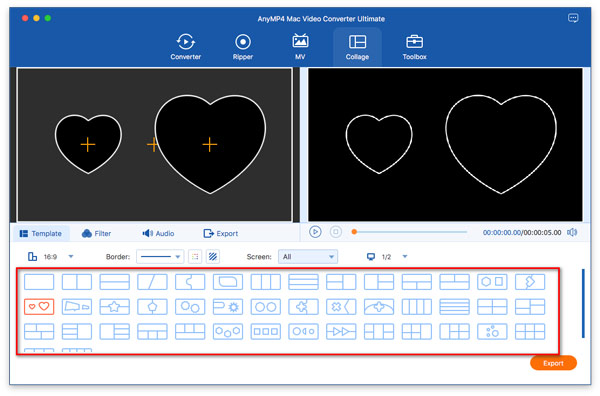Select the rounded rectangle inset template
This screenshot has height=396, width=600.
pos(228,282)
